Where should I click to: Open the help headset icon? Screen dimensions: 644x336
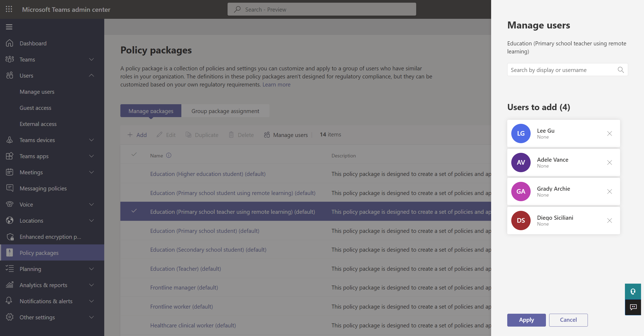click(633, 291)
